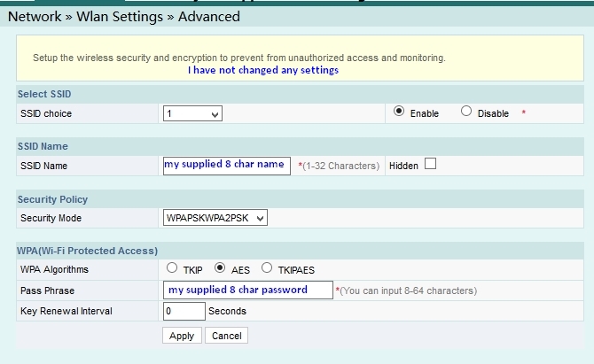Click the 'Network » Wlan Settings » Advanced' heading

[124, 17]
